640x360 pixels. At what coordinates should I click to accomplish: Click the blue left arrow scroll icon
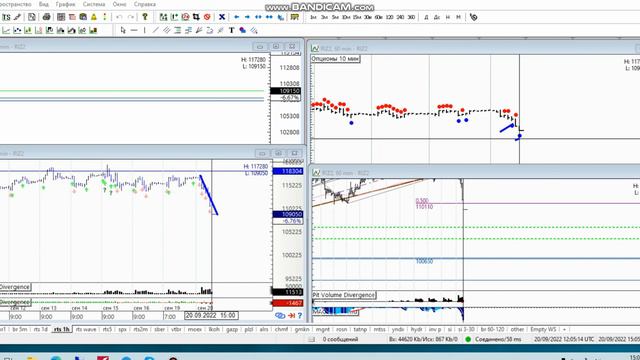[x=236, y=17]
